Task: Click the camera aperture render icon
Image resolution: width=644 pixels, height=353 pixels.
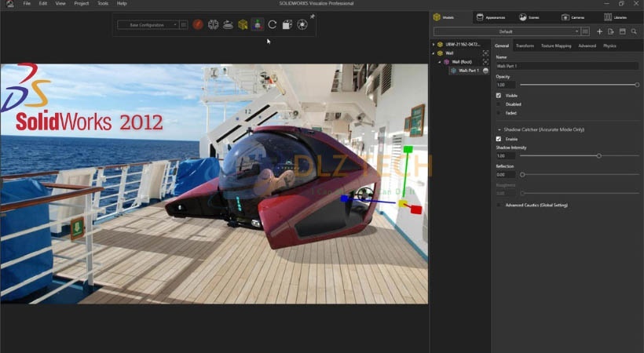Action: pyautogui.click(x=302, y=24)
